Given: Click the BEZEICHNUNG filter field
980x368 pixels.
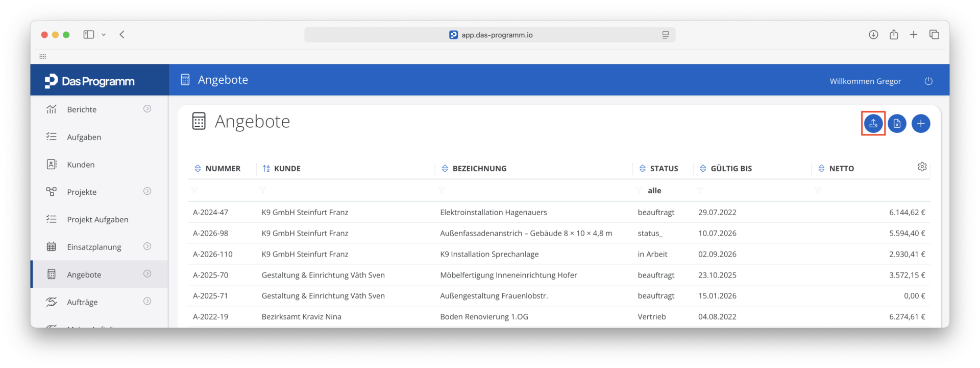Looking at the screenshot, I should click(x=533, y=191).
